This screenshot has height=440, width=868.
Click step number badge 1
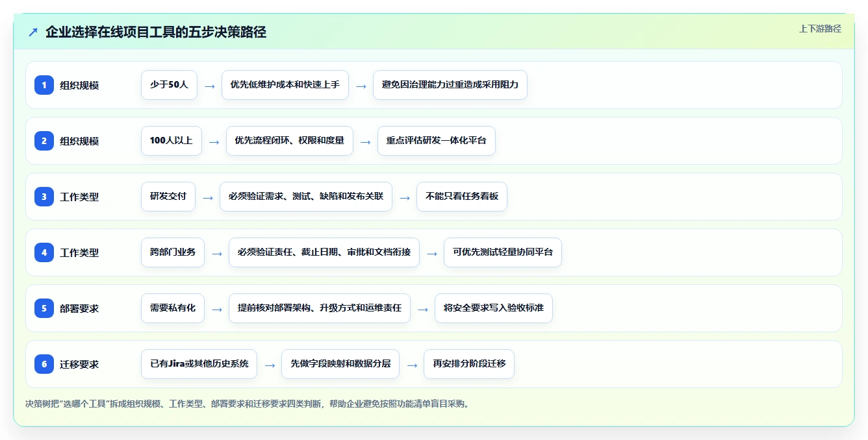(44, 85)
